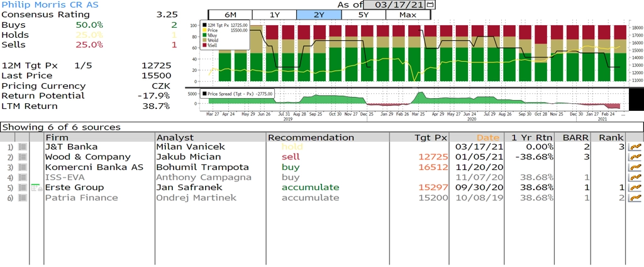Click the Philip Morris CR AS security link
The image size is (644, 267).
tap(42, 4)
